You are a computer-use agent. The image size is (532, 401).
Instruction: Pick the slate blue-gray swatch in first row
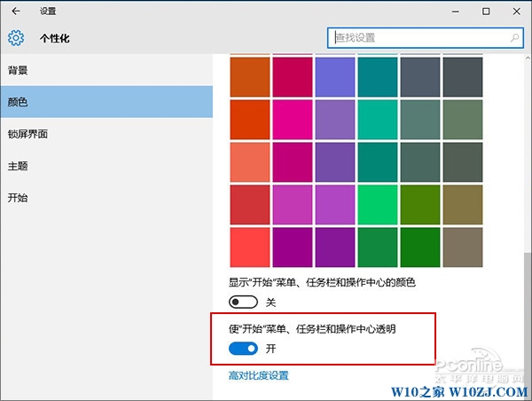(420, 76)
